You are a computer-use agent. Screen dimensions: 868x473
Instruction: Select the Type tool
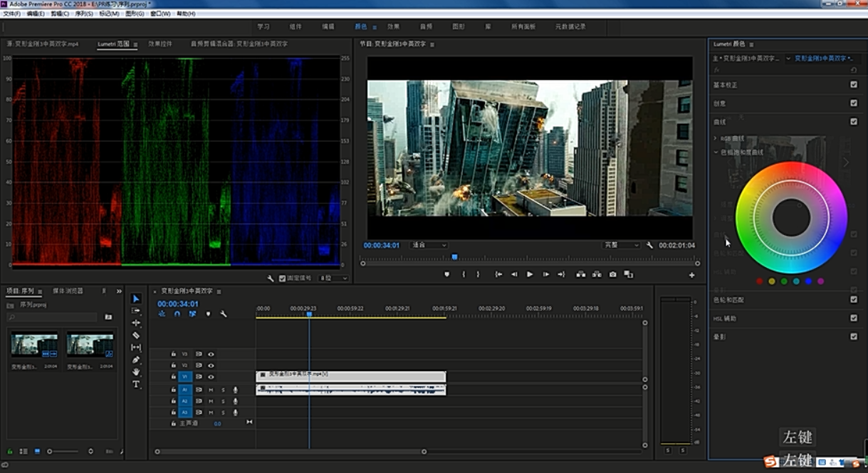tap(136, 384)
